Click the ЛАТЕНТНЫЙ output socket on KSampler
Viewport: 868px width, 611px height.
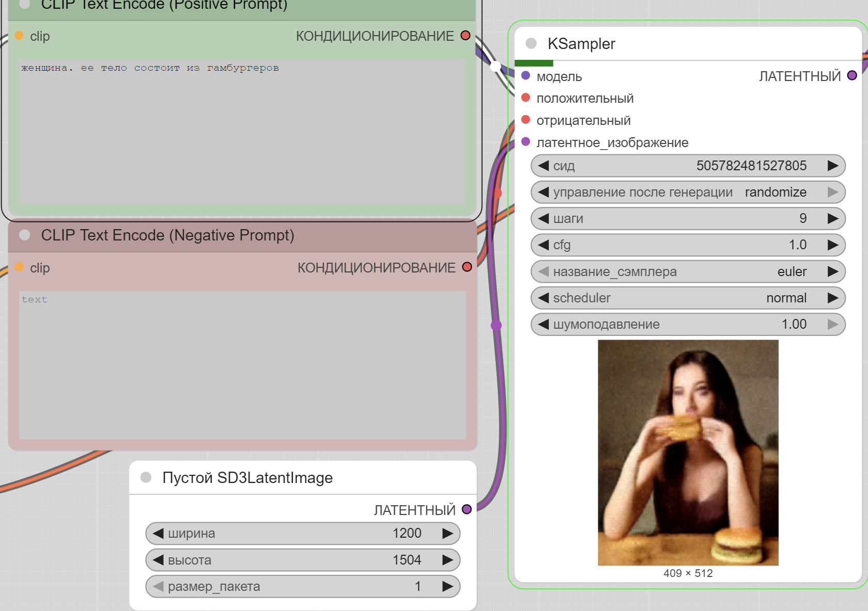coord(852,75)
